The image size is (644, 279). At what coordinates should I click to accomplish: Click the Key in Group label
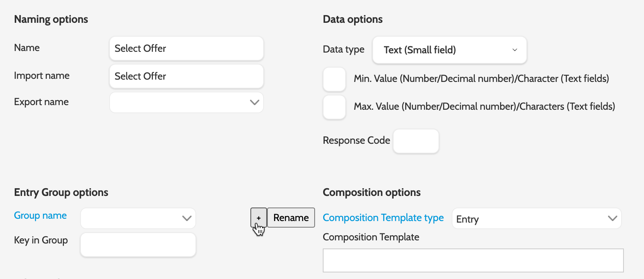41,240
